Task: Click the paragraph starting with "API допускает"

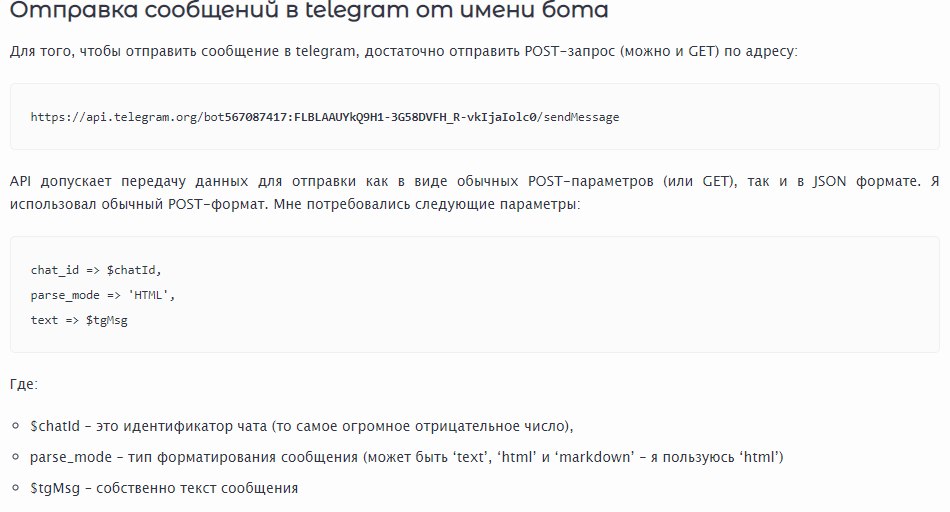Action: pos(474,181)
